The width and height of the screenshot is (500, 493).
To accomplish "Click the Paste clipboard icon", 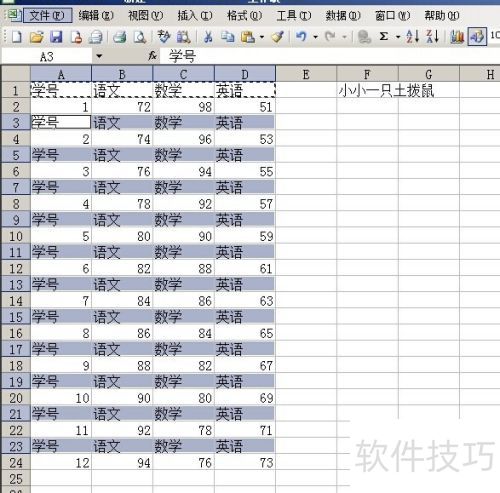I will click(248, 37).
